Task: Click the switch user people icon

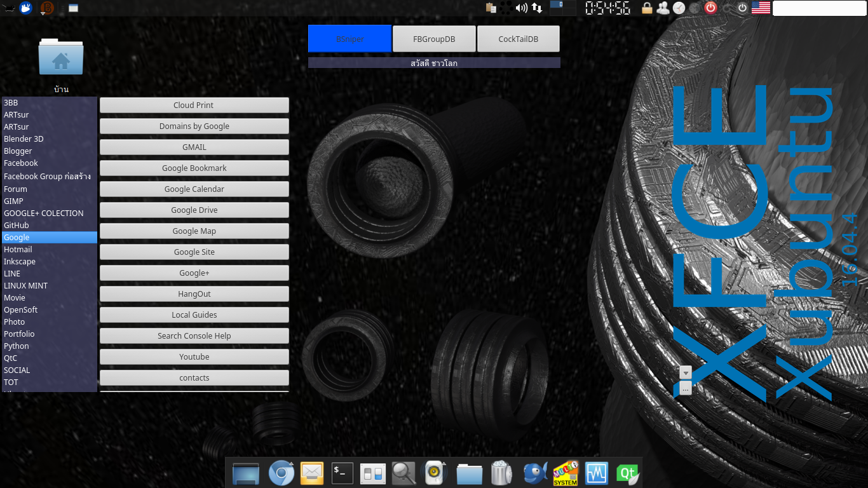Action: coord(663,8)
